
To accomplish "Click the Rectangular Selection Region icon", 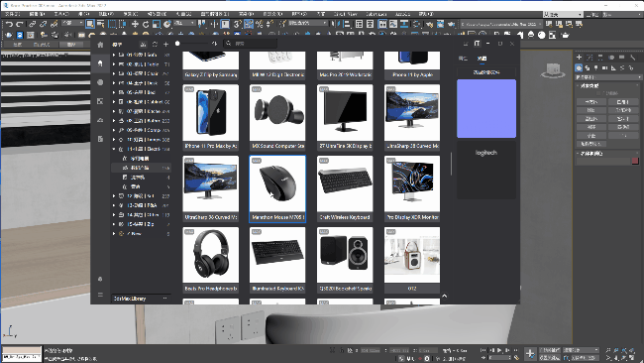I will 112,24.
